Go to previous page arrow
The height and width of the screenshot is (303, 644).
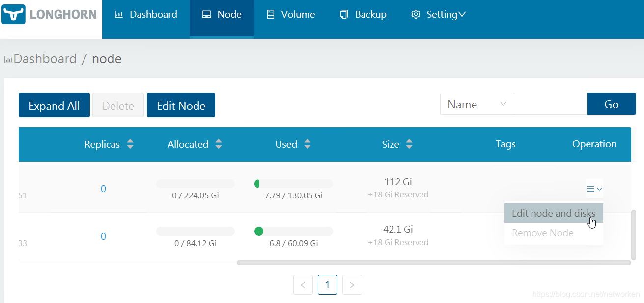[x=303, y=285]
